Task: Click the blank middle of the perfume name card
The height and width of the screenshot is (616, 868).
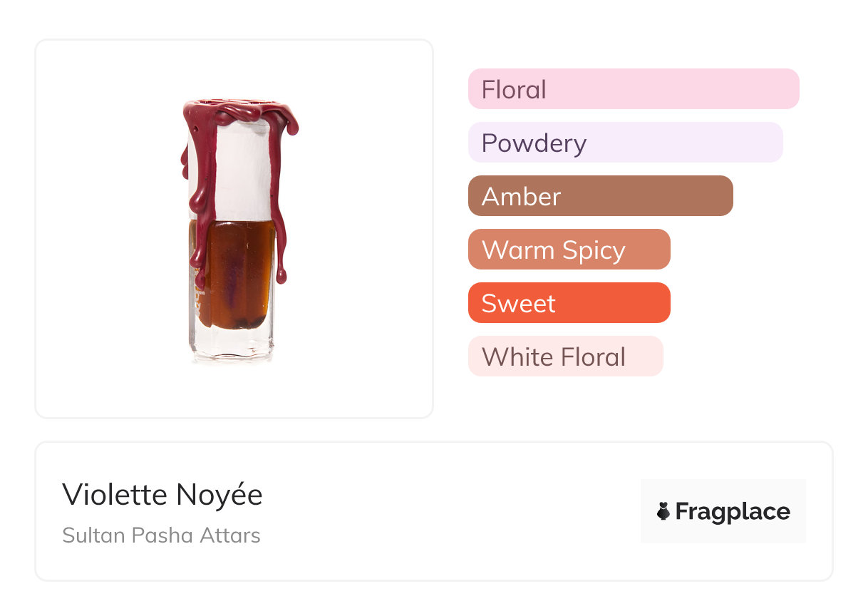Action: [x=449, y=511]
